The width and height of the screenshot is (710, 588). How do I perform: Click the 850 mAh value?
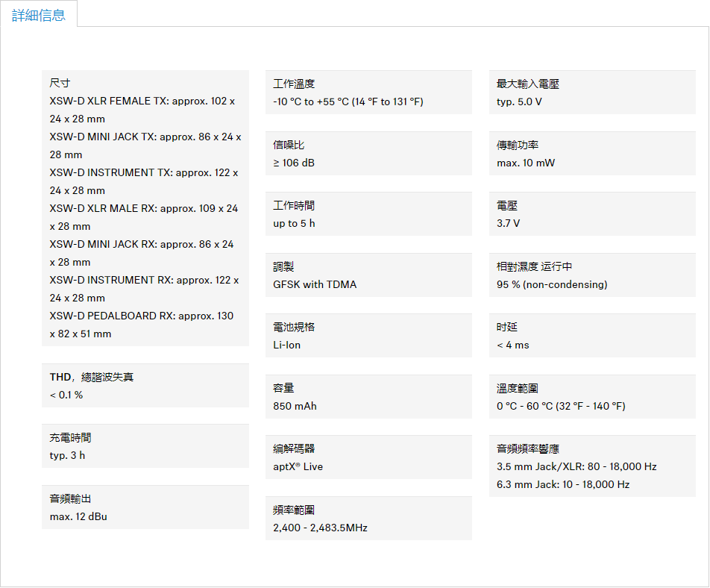295,406
